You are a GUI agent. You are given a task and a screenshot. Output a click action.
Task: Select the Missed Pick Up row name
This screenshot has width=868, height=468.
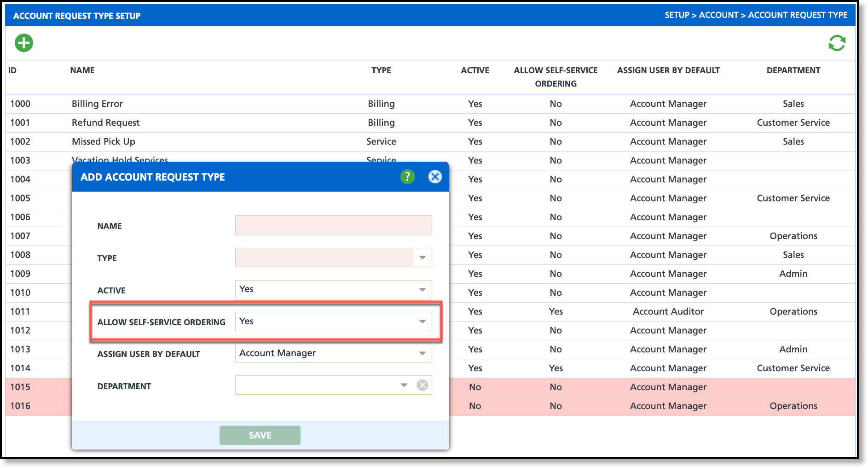click(x=104, y=141)
